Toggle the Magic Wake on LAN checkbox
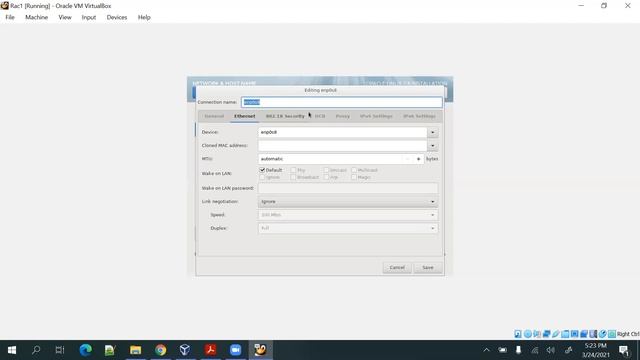The image size is (640, 360). coord(354,177)
